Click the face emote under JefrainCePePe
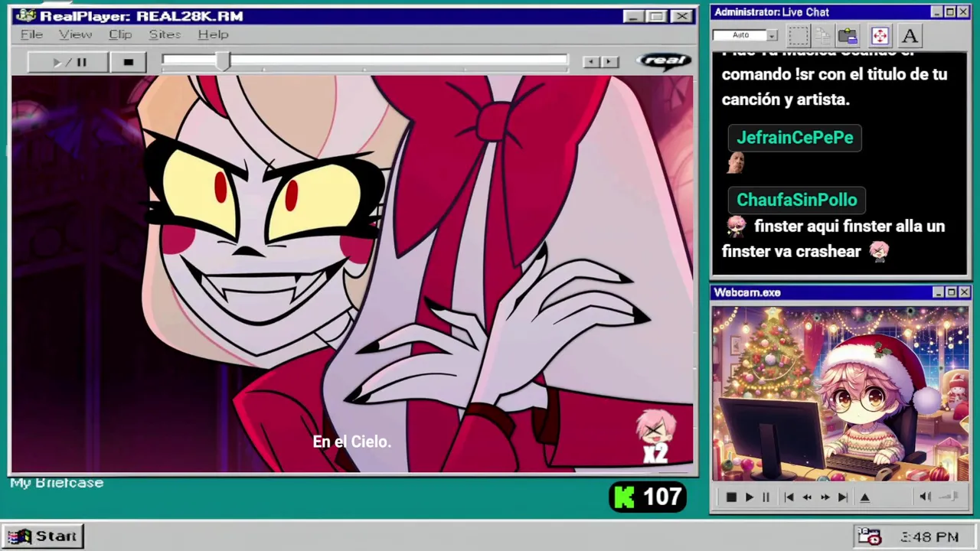 pos(735,163)
